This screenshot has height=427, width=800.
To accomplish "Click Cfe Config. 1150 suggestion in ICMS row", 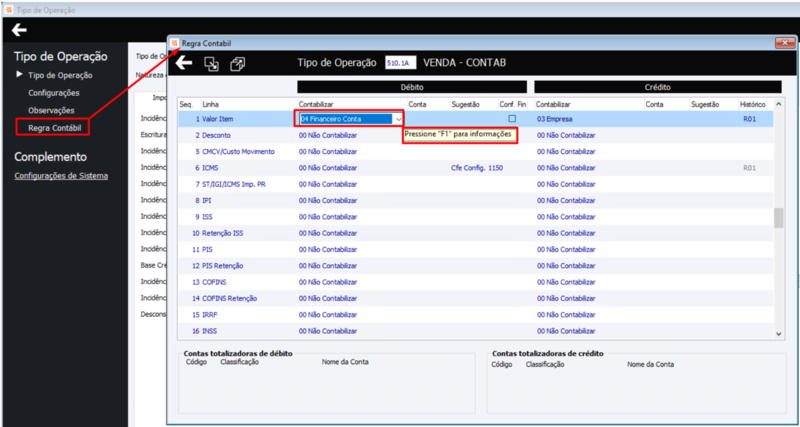I will point(477,168).
